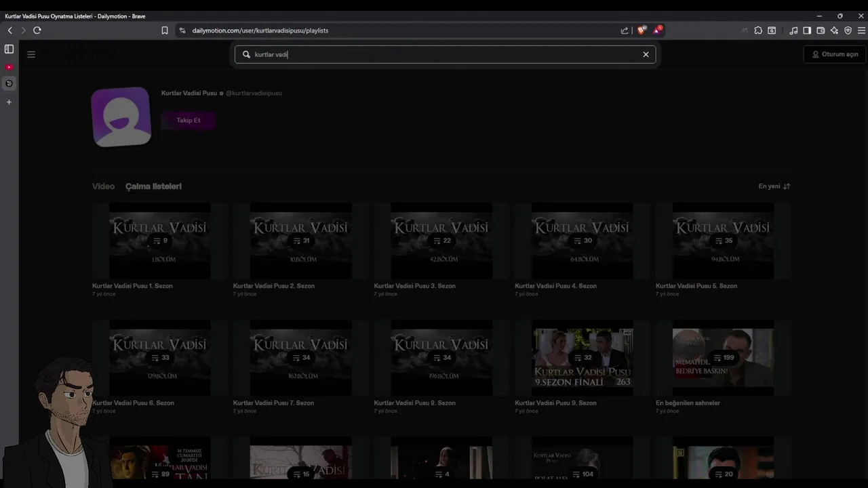Click 'Kurtlar Vadisi Pusu 8. Sezon' title

click(415, 403)
